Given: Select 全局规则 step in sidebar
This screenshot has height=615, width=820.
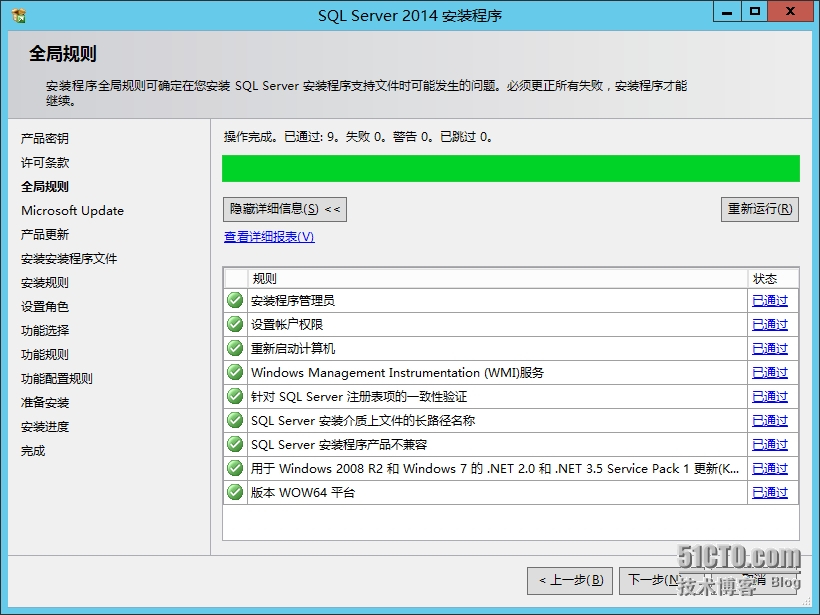Looking at the screenshot, I should (x=45, y=187).
